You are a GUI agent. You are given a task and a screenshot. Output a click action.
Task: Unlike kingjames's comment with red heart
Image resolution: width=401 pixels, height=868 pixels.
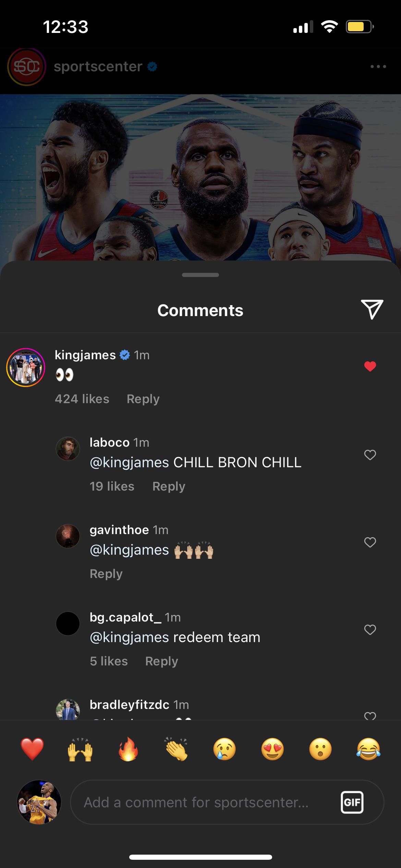[370, 366]
